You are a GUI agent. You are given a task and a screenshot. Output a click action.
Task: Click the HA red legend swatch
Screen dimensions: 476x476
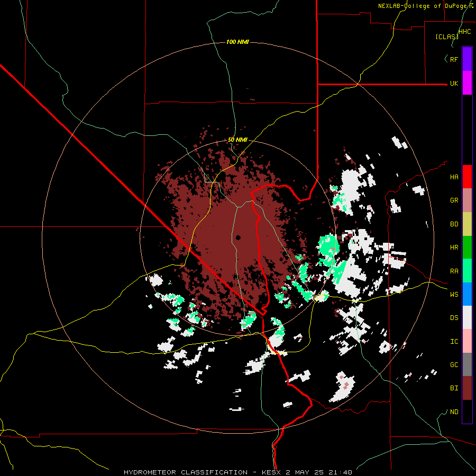[467, 177]
